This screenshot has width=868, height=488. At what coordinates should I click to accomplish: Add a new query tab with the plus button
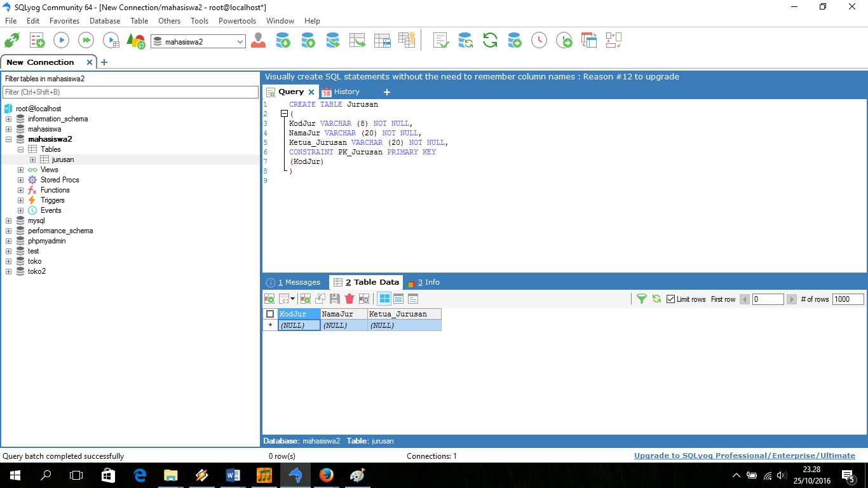(x=386, y=91)
